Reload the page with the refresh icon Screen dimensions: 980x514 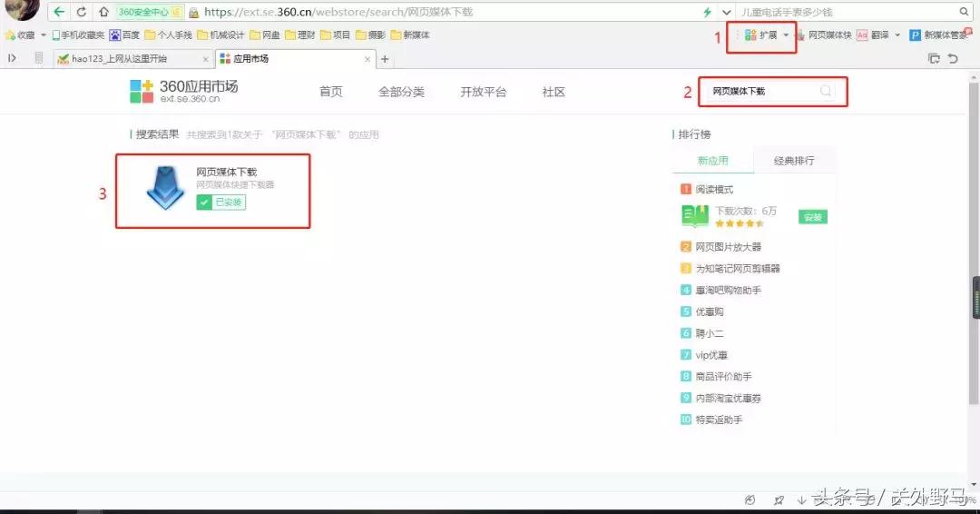coord(82,12)
